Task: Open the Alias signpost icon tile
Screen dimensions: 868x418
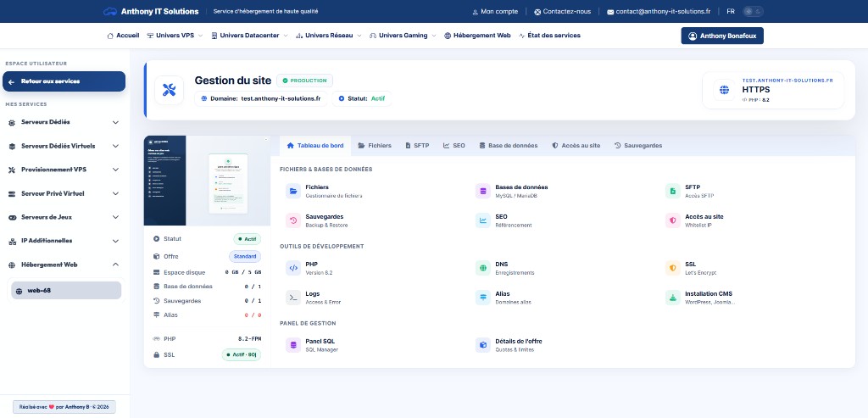Action: pyautogui.click(x=482, y=298)
